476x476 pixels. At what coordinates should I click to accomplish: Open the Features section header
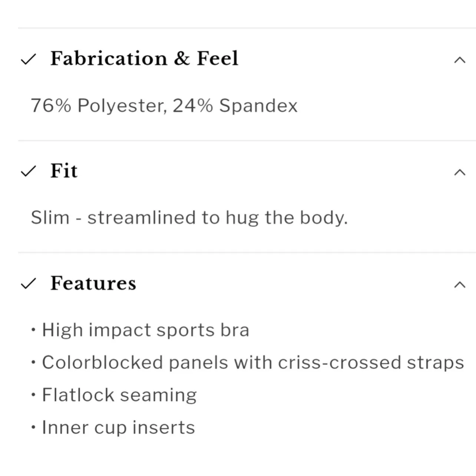(x=93, y=283)
